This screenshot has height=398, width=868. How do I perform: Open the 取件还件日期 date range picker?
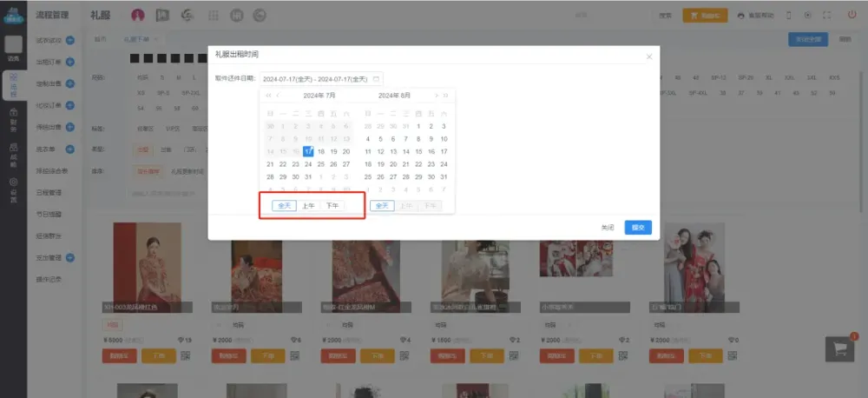(317, 78)
